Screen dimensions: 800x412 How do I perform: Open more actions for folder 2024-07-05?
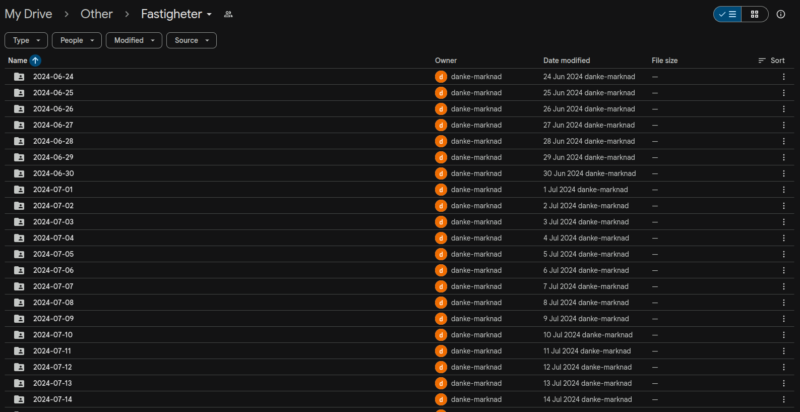coord(783,254)
